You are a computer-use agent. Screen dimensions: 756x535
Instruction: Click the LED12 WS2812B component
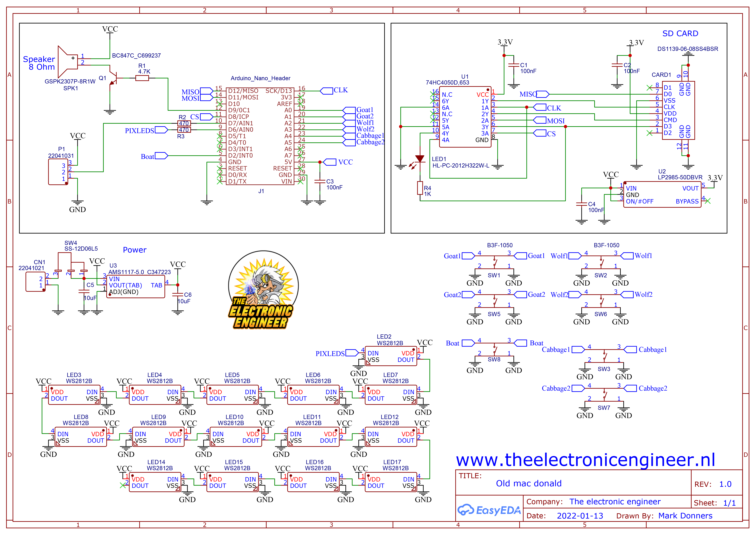point(391,437)
